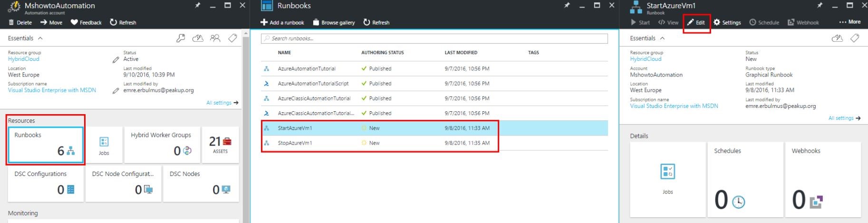Image resolution: width=868 pixels, height=223 pixels.
Task: Open the keys icon in account Essentials
Action: [181, 38]
